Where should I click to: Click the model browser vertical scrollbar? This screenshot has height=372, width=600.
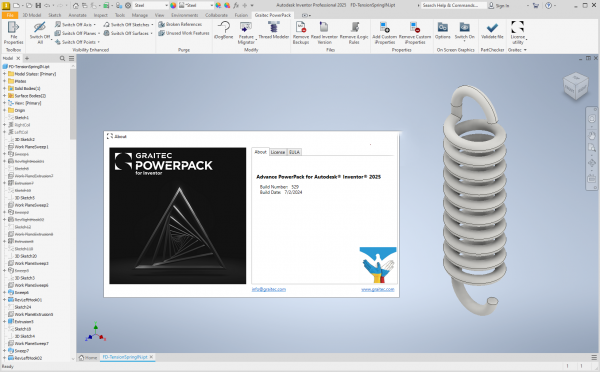(x=73, y=104)
